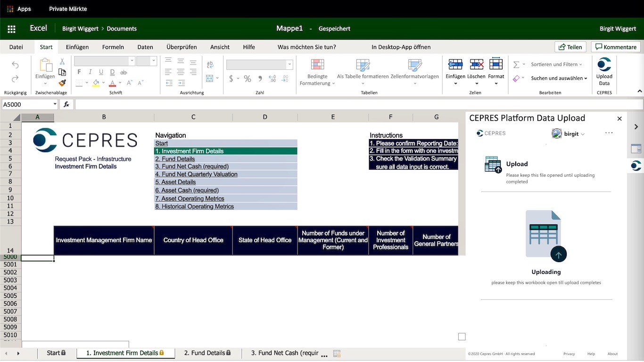Click the yellow fill color button
The height and width of the screenshot is (362, 644).
click(x=96, y=83)
